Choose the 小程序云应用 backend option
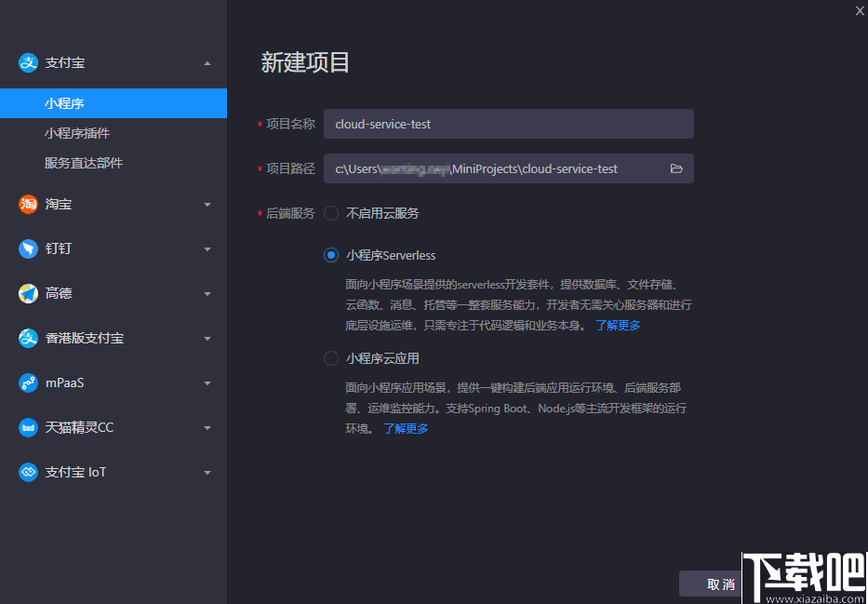 point(330,357)
